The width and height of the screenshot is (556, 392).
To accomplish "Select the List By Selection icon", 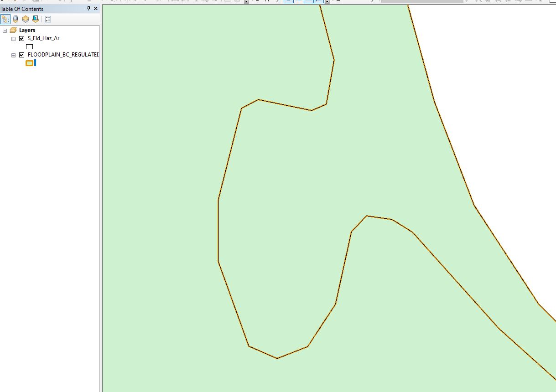I will [x=35, y=19].
